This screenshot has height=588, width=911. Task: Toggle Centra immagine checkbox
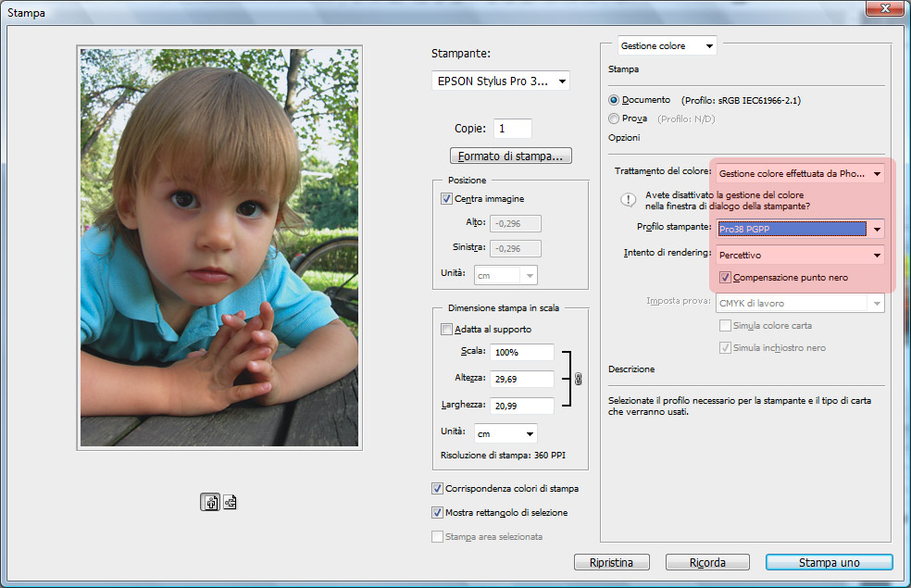pyautogui.click(x=446, y=199)
